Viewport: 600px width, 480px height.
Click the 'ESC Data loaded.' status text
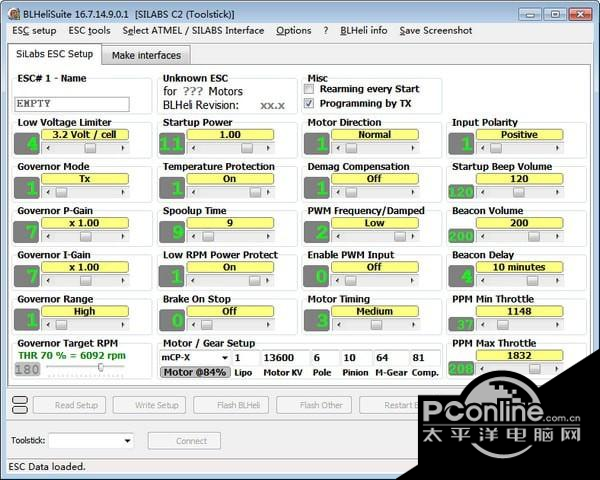pyautogui.click(x=47, y=467)
